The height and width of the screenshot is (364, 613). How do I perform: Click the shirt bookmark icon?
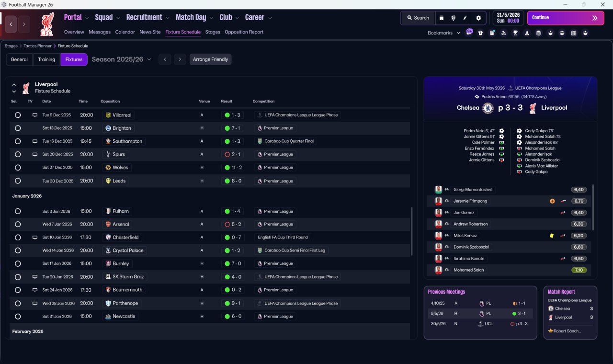(x=480, y=33)
